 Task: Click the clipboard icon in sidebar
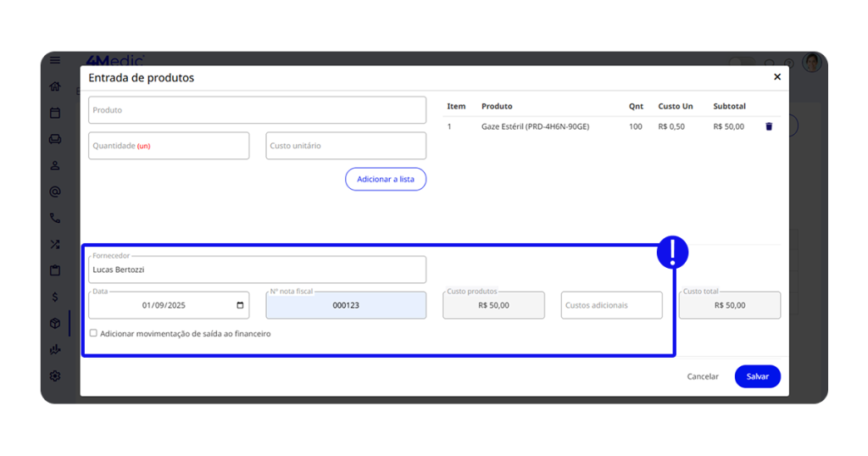55,270
